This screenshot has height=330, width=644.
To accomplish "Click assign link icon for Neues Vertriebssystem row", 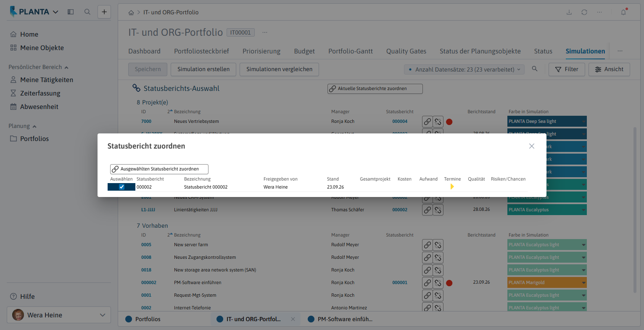I will pos(427,122).
